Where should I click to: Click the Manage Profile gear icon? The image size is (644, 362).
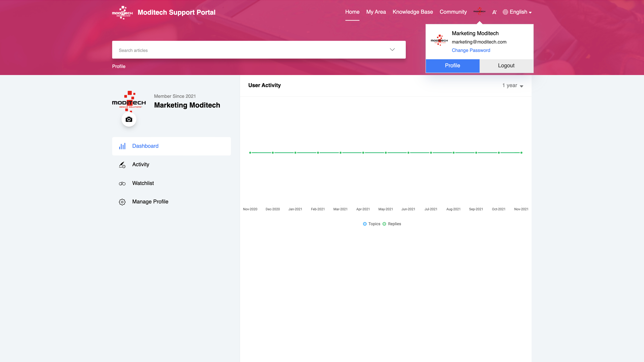(x=122, y=202)
